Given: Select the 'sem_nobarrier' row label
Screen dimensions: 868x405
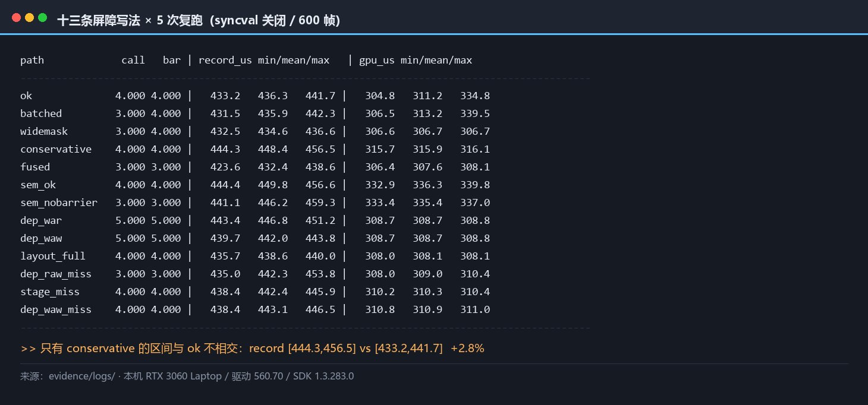Looking at the screenshot, I should pyautogui.click(x=59, y=202).
